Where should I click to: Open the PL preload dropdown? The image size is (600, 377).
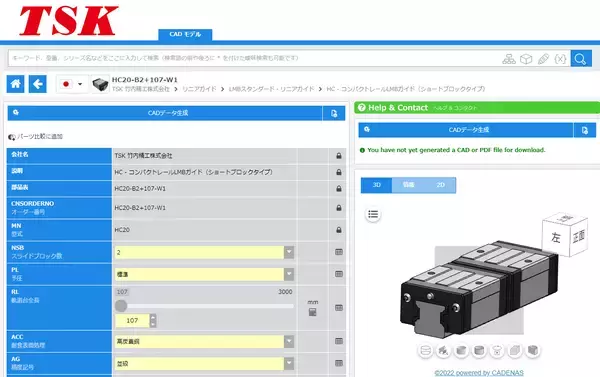click(204, 274)
